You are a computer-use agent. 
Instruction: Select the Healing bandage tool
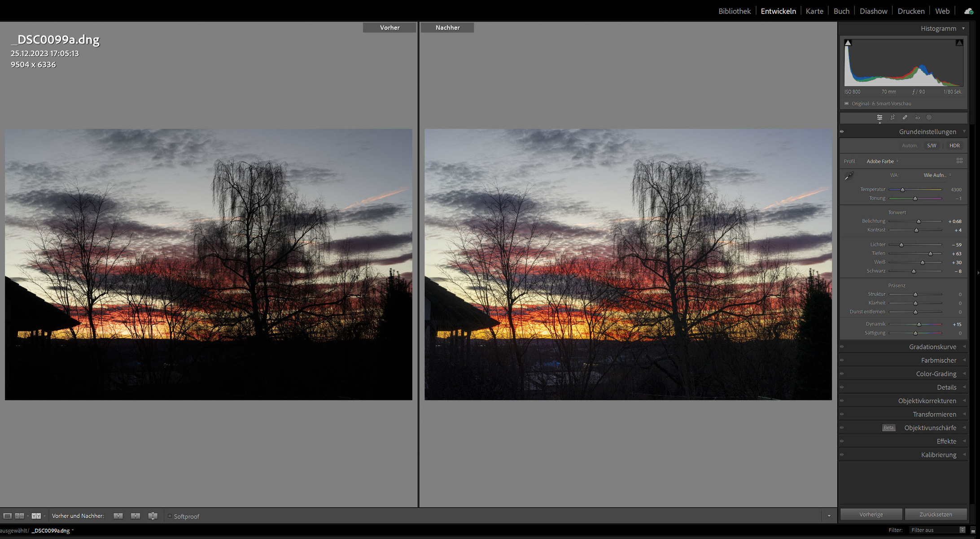coord(905,117)
